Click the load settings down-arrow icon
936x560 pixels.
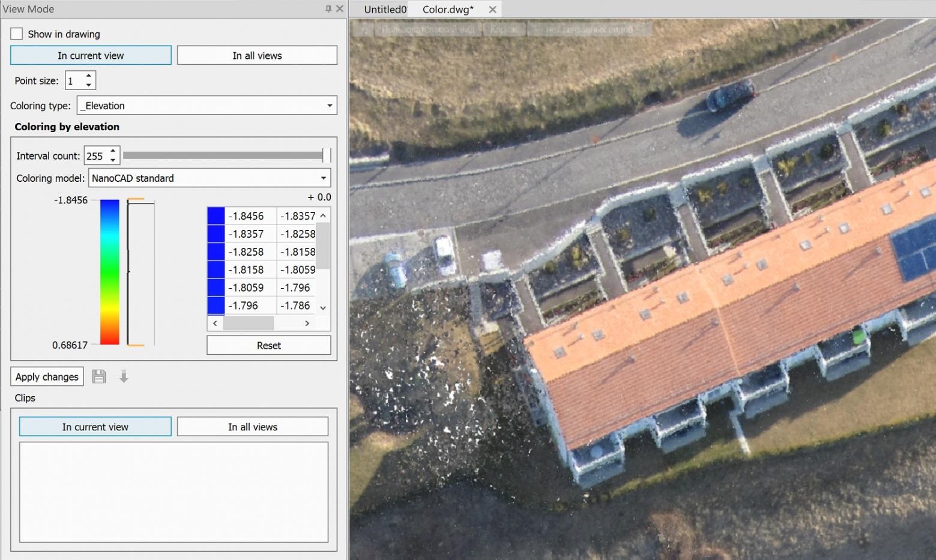pos(124,376)
